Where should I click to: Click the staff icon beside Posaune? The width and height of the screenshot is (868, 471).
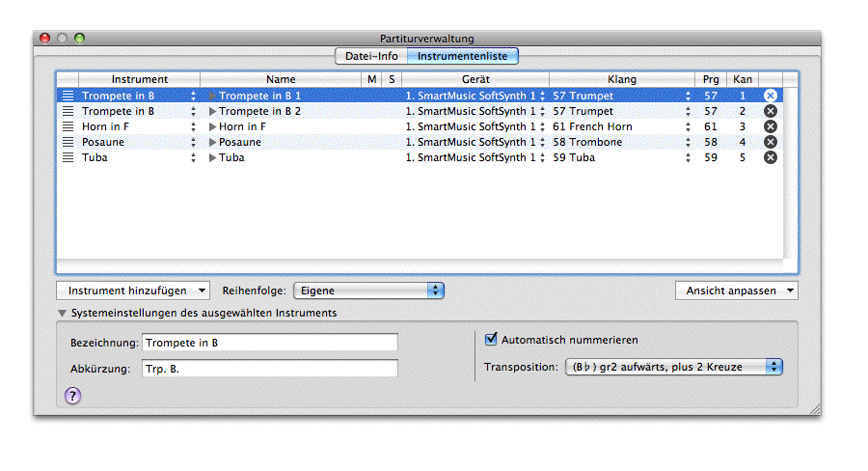(x=68, y=142)
